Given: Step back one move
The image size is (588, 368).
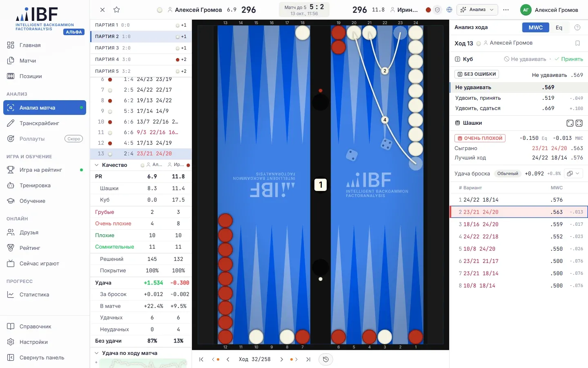Looking at the screenshot, I should click(228, 359).
